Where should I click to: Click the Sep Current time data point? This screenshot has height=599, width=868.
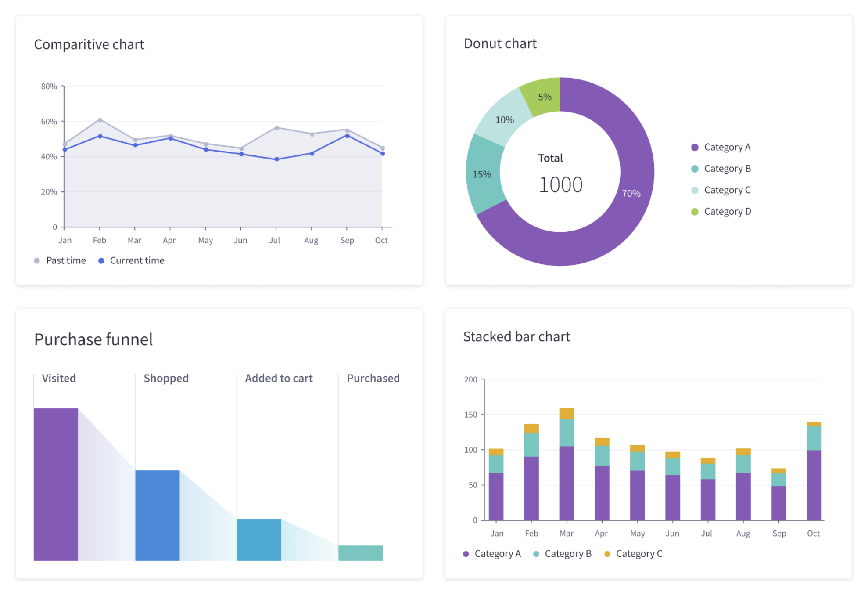pos(347,136)
